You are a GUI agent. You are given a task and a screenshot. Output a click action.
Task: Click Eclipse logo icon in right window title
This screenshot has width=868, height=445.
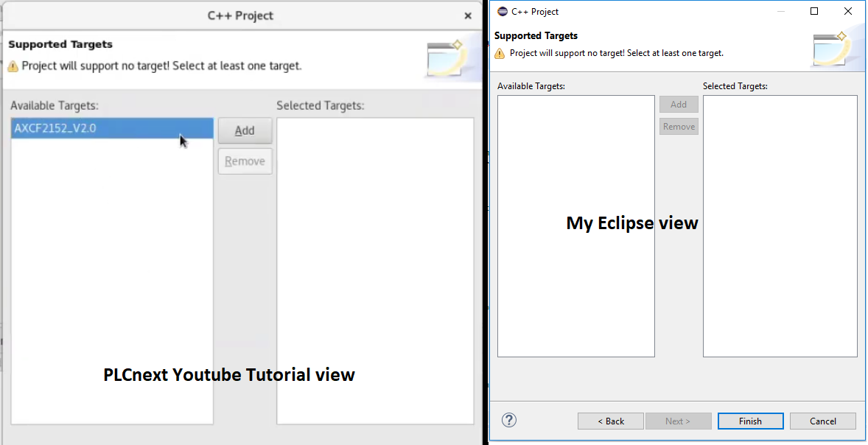(x=503, y=11)
